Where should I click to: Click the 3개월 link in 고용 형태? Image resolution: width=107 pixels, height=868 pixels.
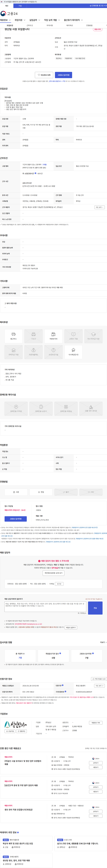(x=44, y=165)
